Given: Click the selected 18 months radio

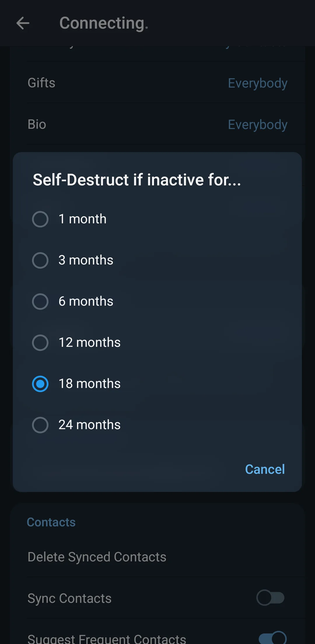Looking at the screenshot, I should pos(40,384).
